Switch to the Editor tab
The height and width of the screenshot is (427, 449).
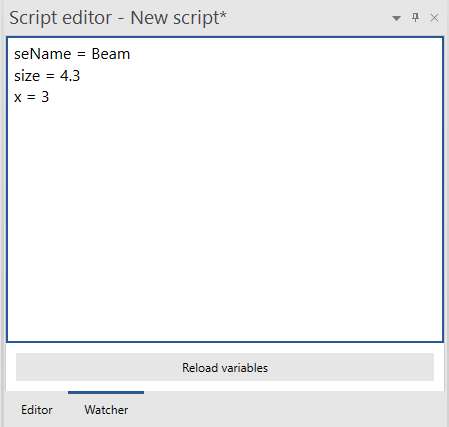(x=37, y=410)
